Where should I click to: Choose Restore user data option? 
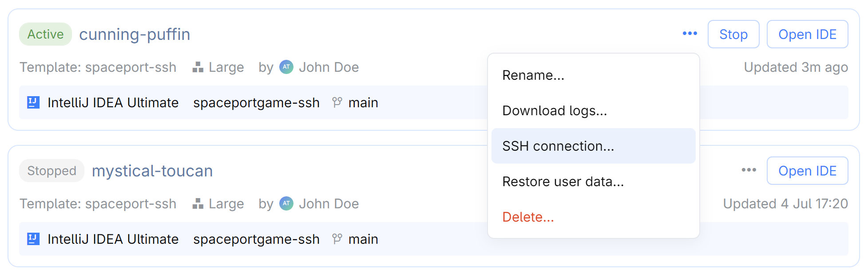click(x=563, y=181)
